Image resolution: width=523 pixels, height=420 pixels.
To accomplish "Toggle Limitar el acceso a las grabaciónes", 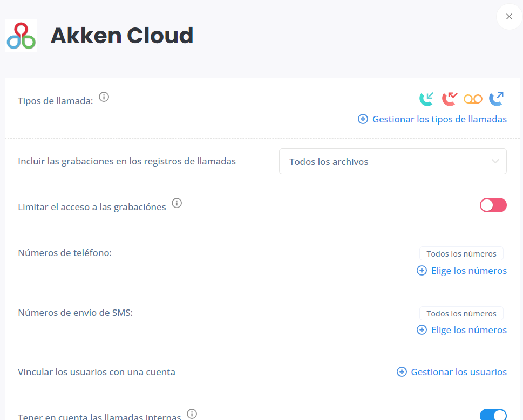I will coord(493,205).
